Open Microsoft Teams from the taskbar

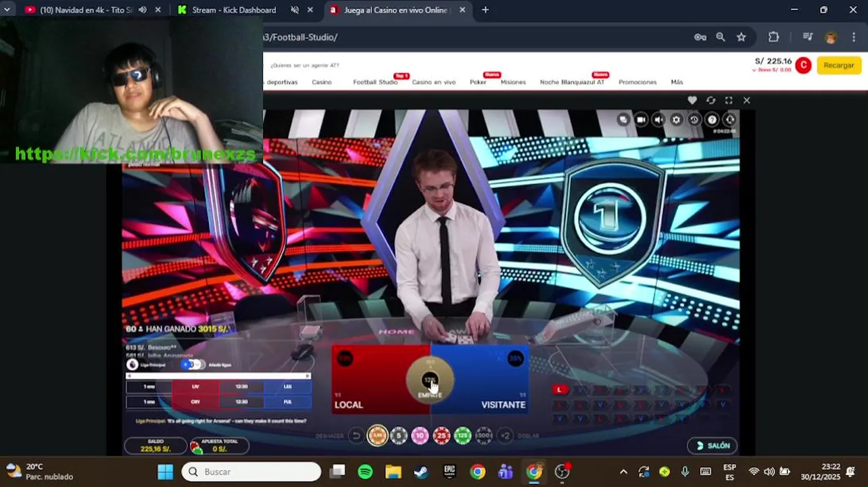pos(506,471)
